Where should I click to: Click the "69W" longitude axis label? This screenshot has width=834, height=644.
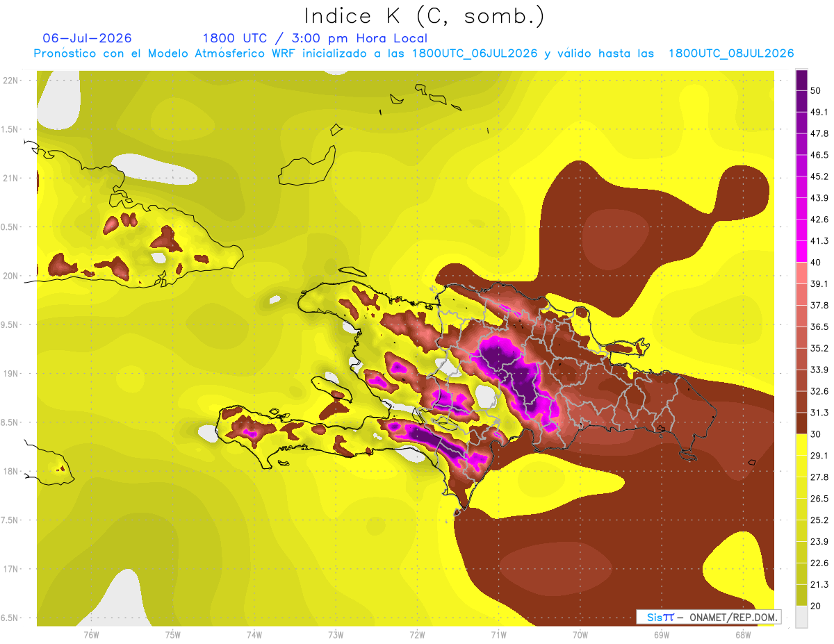click(662, 635)
